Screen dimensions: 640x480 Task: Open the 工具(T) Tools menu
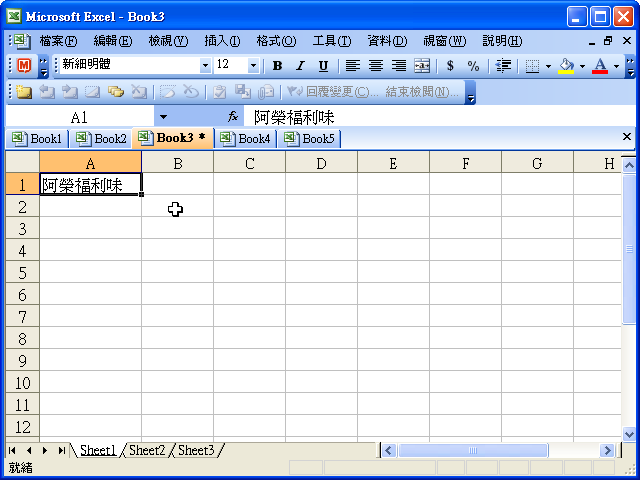tap(332, 41)
